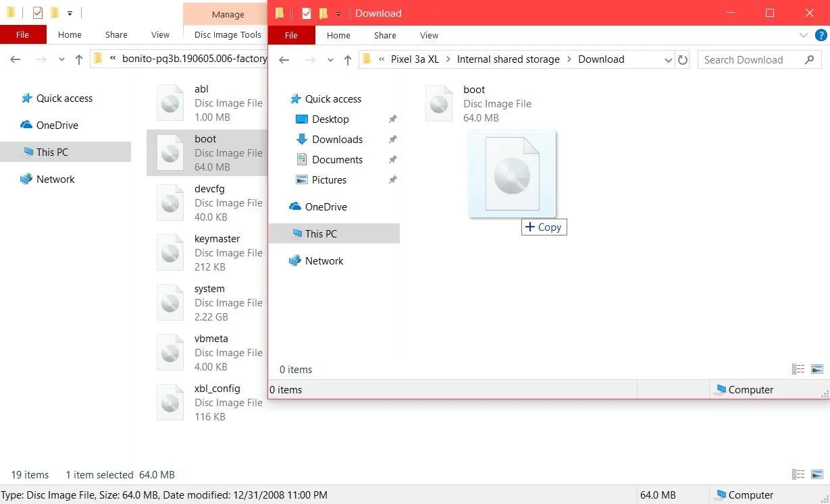
Task: Unpin Desktop from Quick access
Action: pyautogui.click(x=392, y=119)
